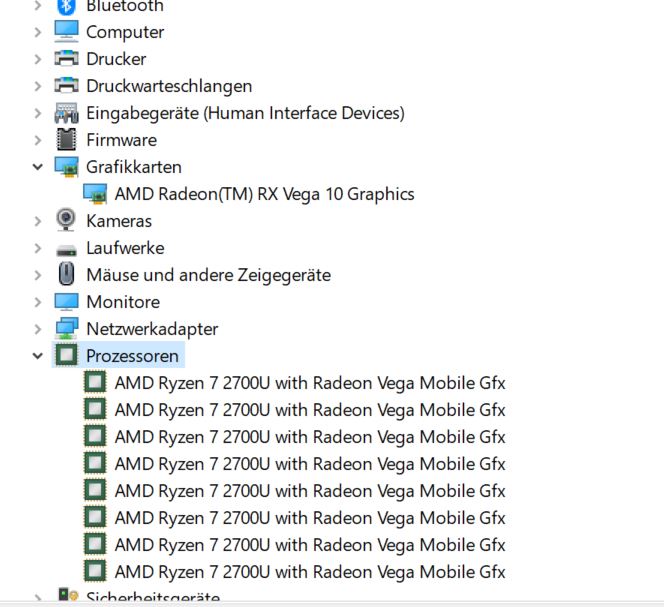Select the sixth AMD Ryzen 7 2700U entry text
This screenshot has height=607, width=664.
pos(310,518)
